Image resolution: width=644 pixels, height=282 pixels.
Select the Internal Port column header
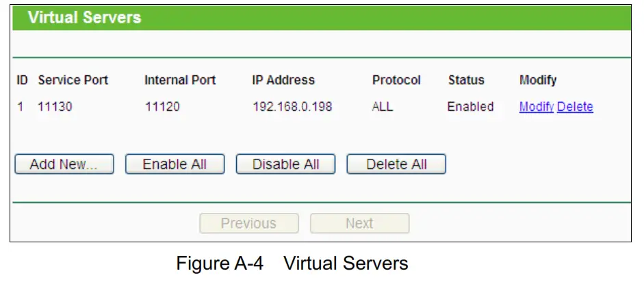coord(180,80)
